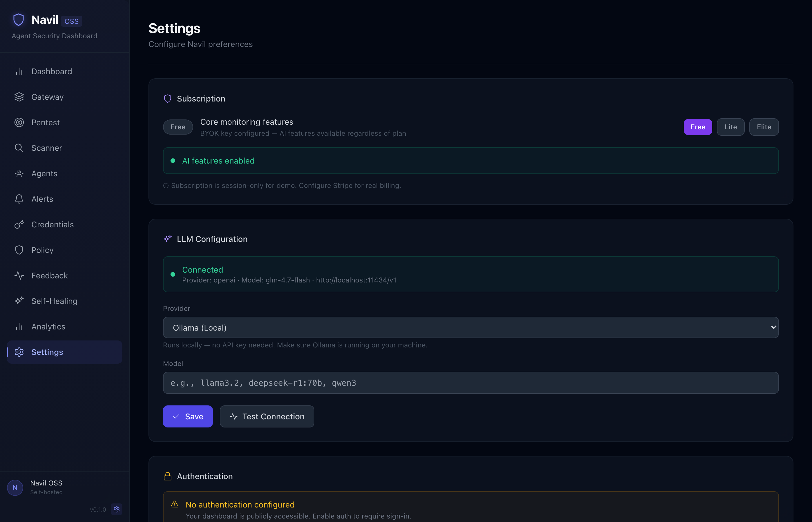The image size is (812, 522).
Task: Open the Analytics sidebar item
Action: 48,327
